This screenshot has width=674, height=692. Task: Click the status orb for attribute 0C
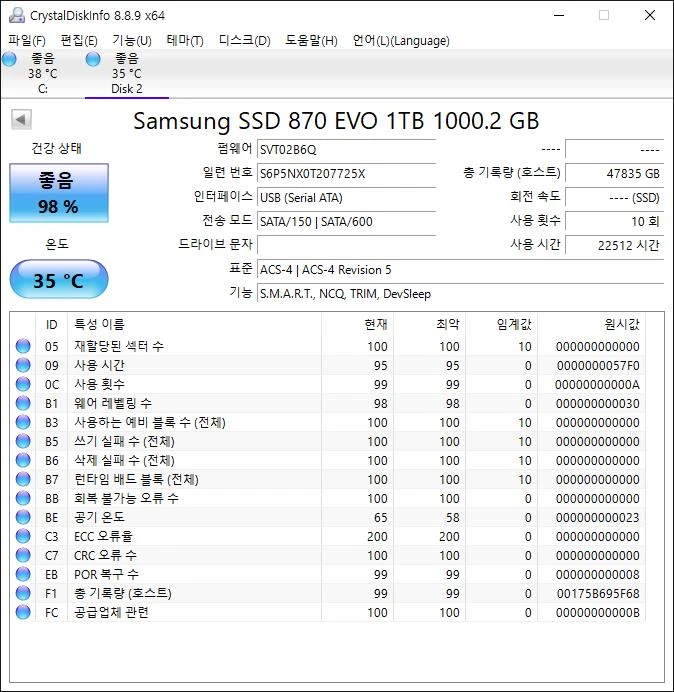(23, 384)
